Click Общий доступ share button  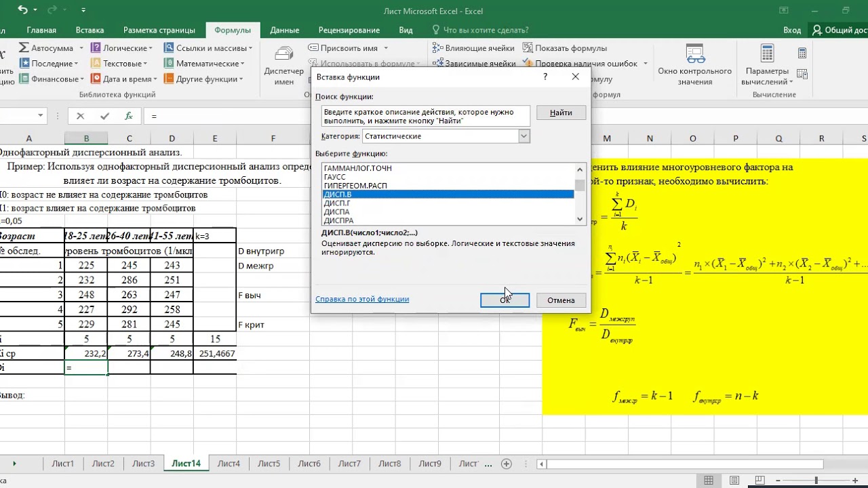tap(840, 30)
